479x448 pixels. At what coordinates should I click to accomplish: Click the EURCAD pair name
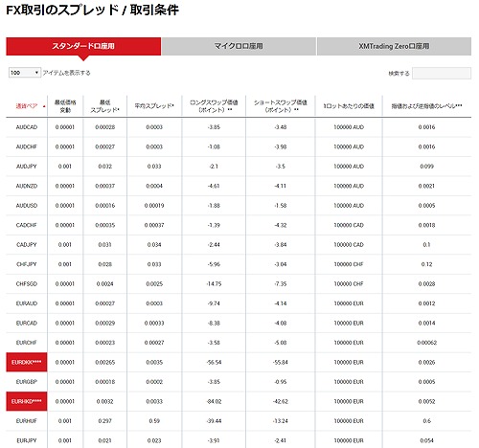[x=27, y=324]
